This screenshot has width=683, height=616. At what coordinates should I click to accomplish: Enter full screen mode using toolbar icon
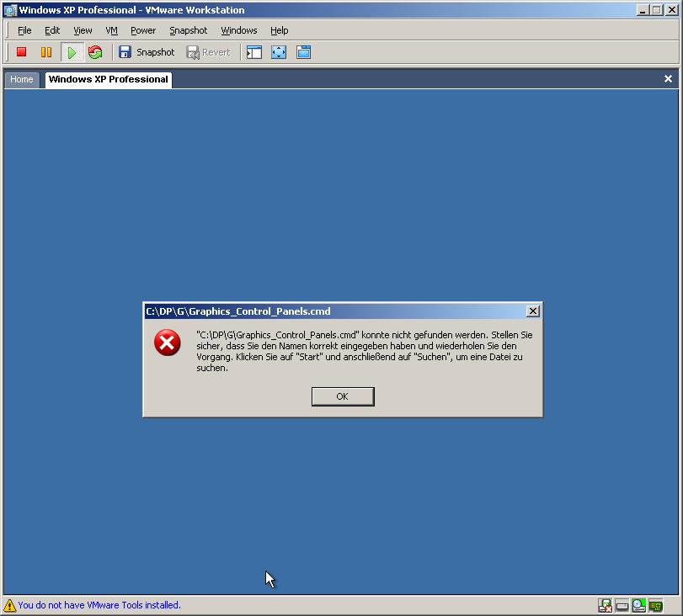[279, 52]
